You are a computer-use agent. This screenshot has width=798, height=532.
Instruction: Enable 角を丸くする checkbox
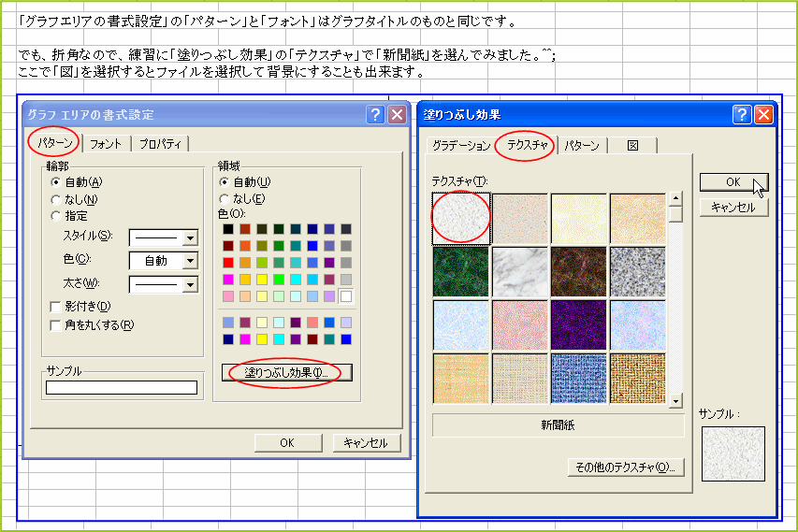[x=55, y=325]
